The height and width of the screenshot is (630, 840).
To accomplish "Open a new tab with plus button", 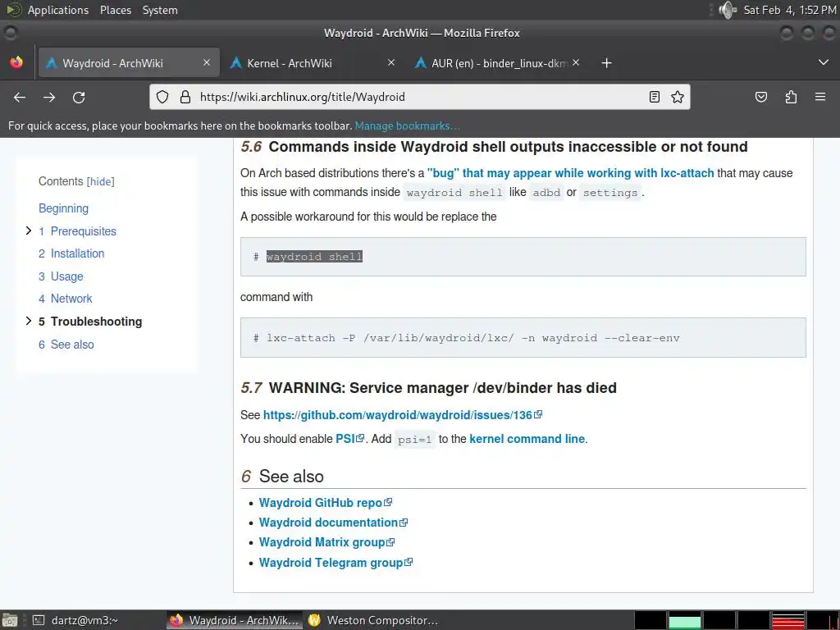I will pos(606,63).
